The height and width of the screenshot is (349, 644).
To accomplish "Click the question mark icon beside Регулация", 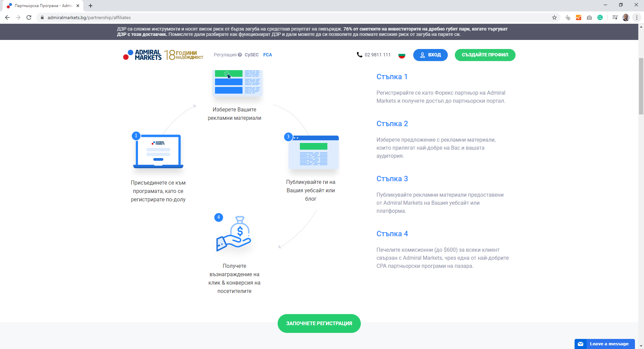I will click(x=240, y=55).
